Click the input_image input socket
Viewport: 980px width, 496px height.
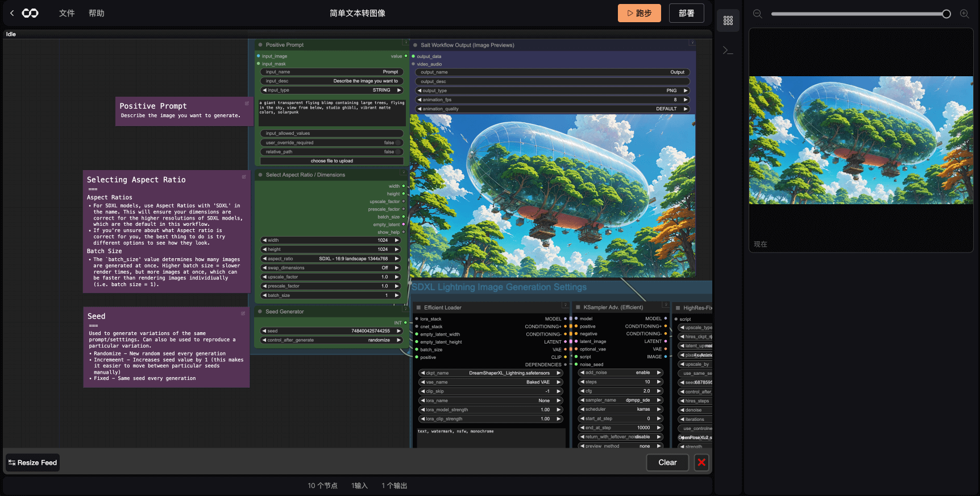[x=258, y=56]
